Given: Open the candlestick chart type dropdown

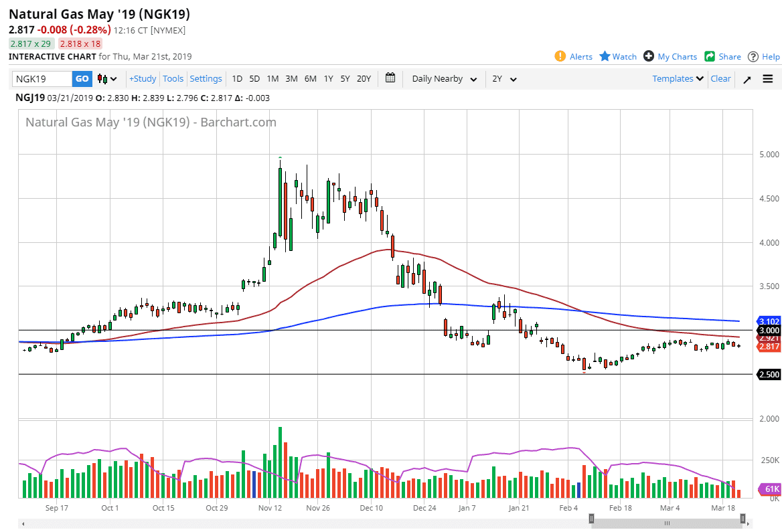Looking at the screenshot, I should [x=107, y=79].
